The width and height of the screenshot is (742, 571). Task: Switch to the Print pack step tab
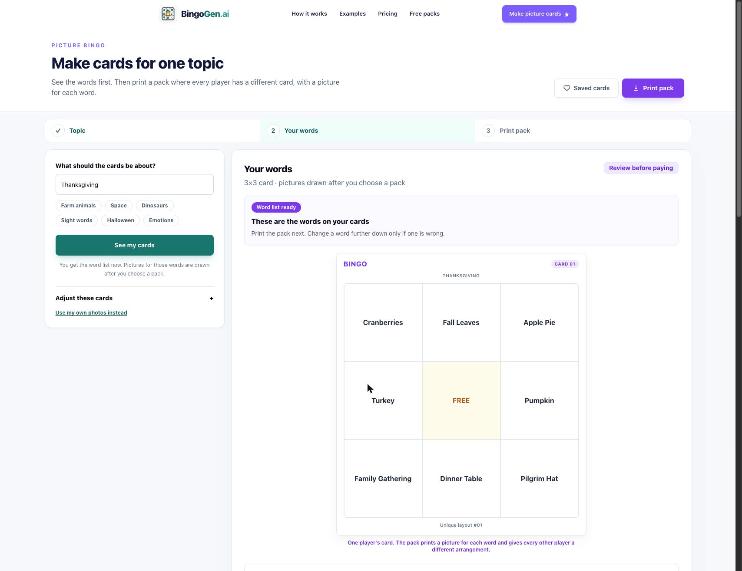click(x=582, y=131)
